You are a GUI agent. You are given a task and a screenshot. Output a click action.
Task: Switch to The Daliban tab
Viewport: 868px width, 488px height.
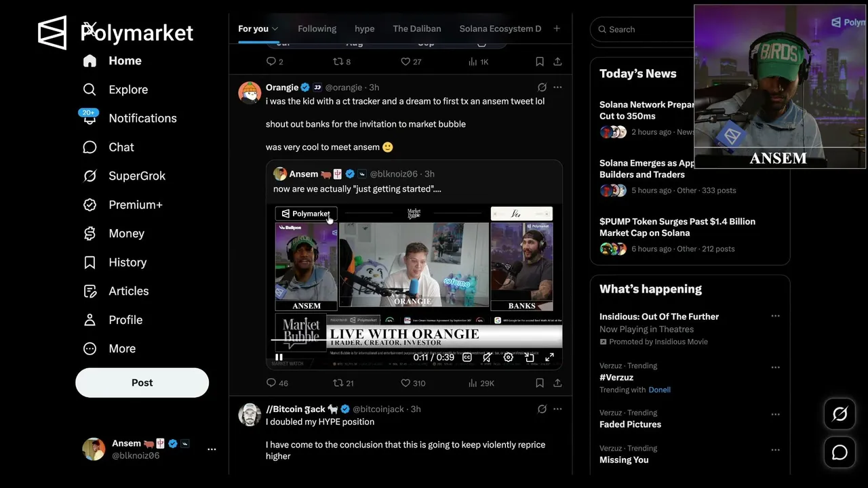[417, 29]
